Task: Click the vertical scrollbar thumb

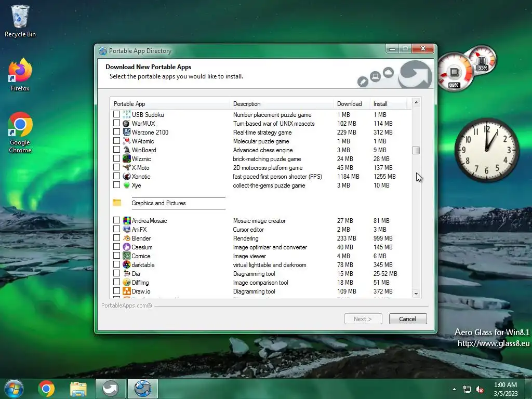Action: [x=416, y=150]
